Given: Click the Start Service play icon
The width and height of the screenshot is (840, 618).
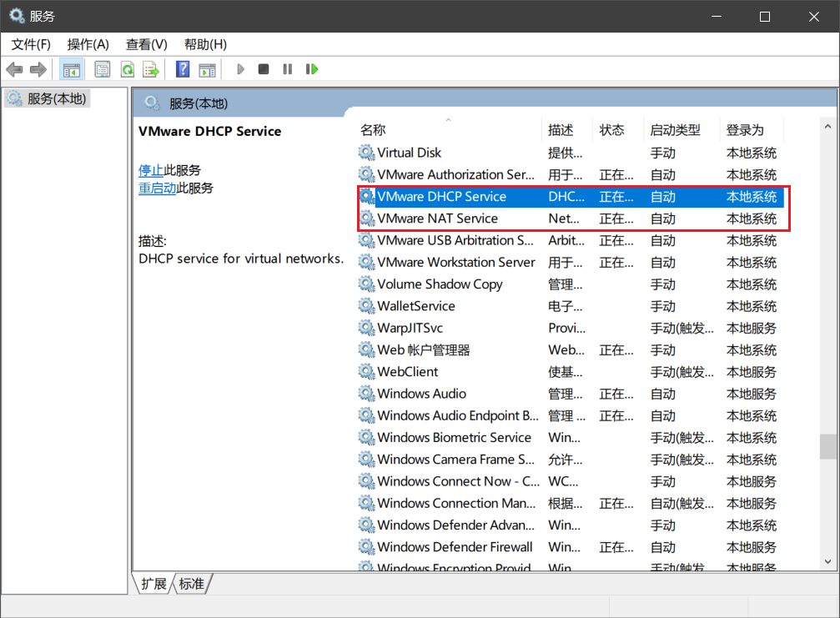Looking at the screenshot, I should click(x=240, y=69).
